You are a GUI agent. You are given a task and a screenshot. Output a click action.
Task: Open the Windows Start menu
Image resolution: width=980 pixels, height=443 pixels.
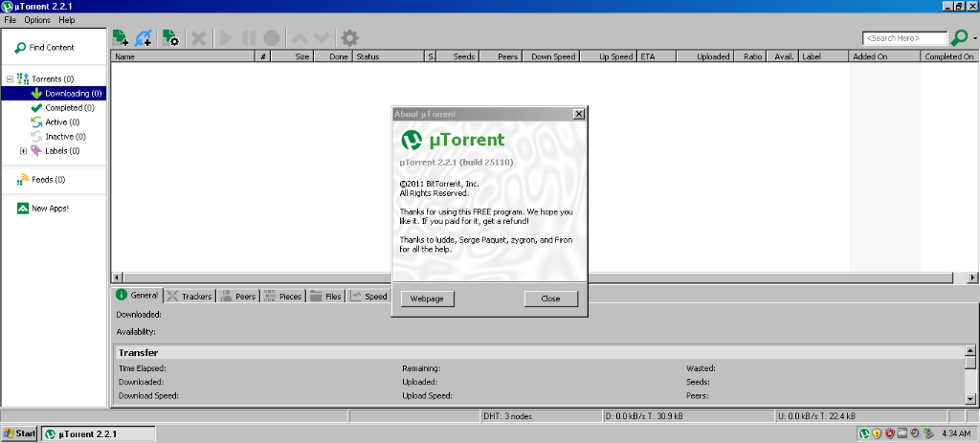pyautogui.click(x=19, y=433)
